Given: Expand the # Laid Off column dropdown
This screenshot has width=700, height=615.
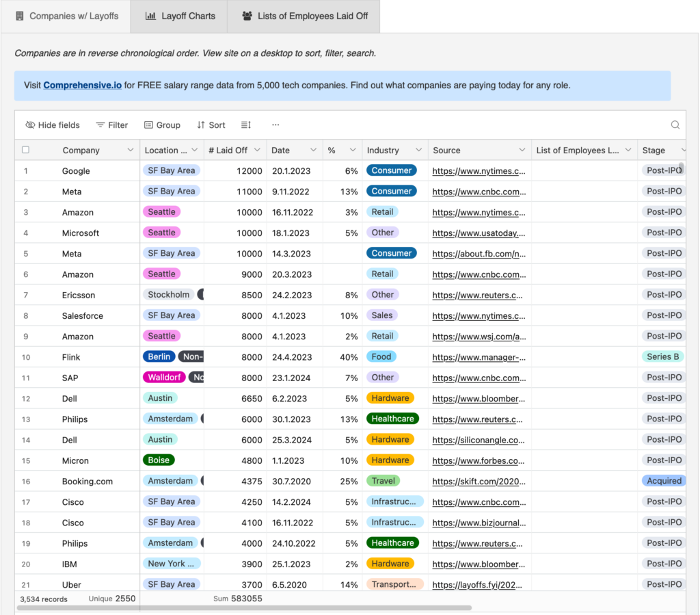Looking at the screenshot, I should point(257,151).
